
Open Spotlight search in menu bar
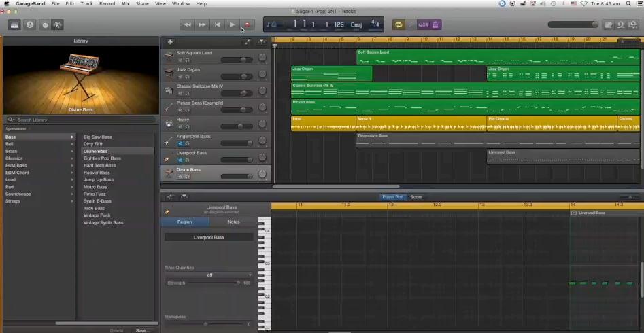pos(628,3)
